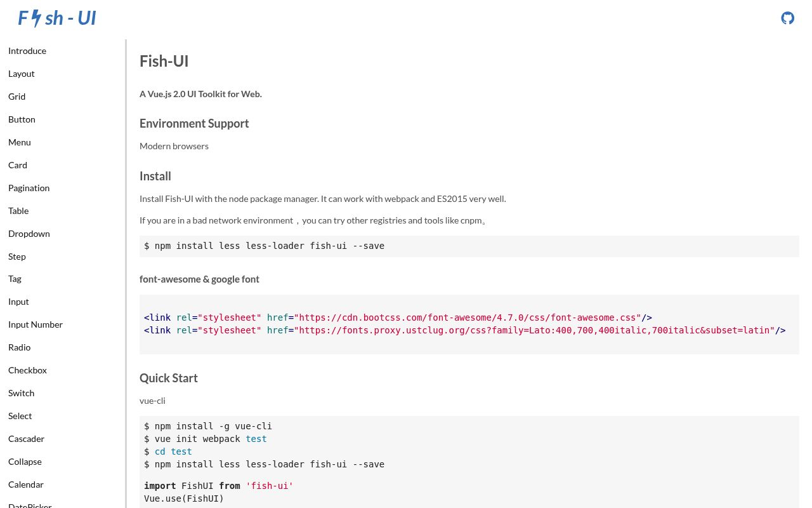Go to the Layout section
Screen dimensions: 812x508
pos(22,74)
